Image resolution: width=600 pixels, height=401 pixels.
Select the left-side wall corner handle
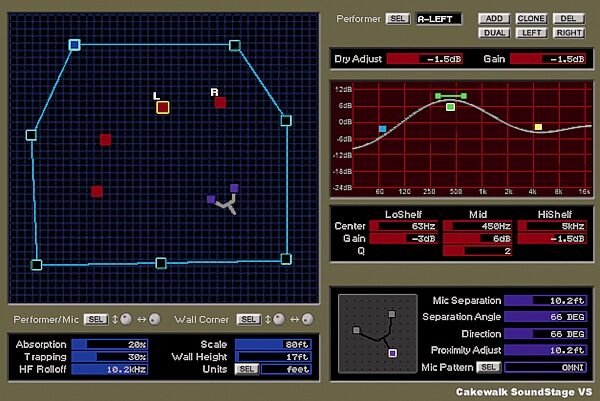point(31,135)
